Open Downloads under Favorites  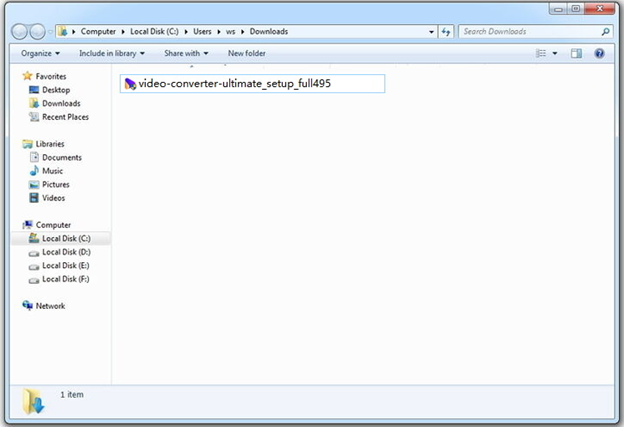click(x=61, y=103)
